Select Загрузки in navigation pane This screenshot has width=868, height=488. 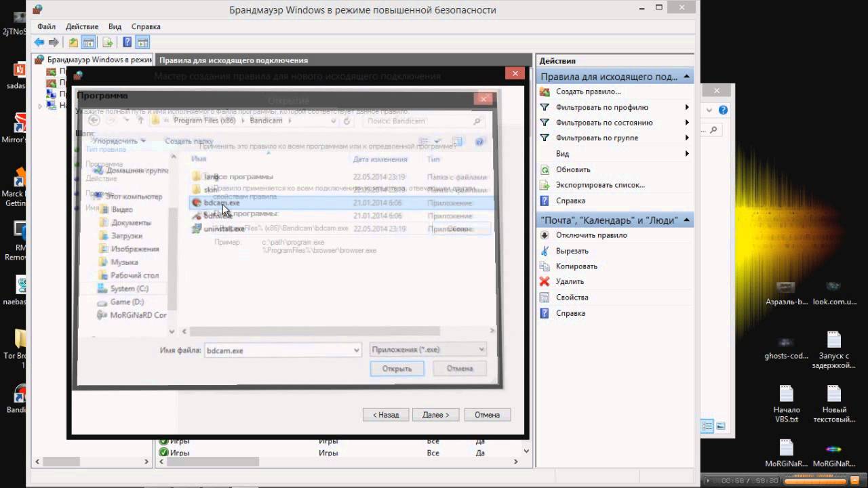point(127,236)
